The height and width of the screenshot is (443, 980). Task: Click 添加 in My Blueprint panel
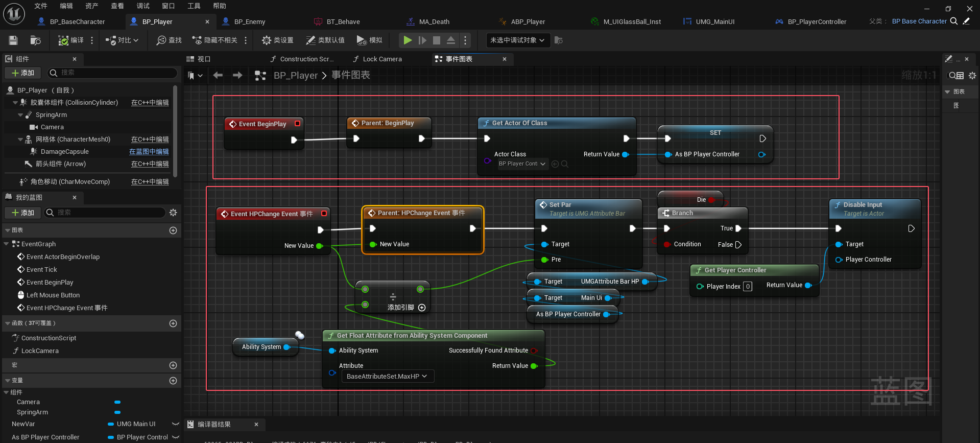[x=23, y=213]
